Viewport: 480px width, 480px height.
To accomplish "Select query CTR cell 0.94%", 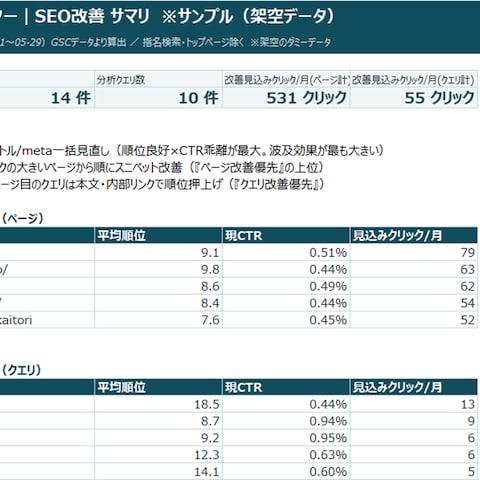I will click(x=286, y=421).
